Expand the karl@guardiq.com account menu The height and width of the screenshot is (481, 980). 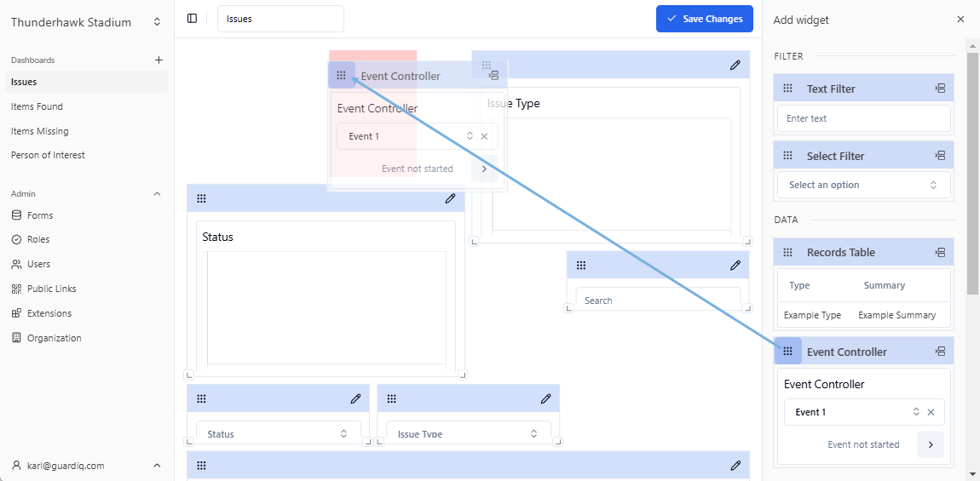coord(157,466)
